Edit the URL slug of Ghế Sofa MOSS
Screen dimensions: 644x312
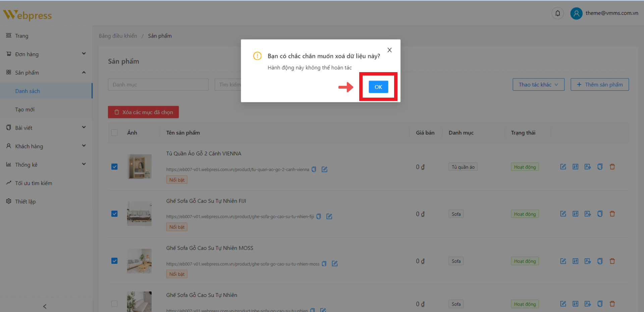point(335,264)
